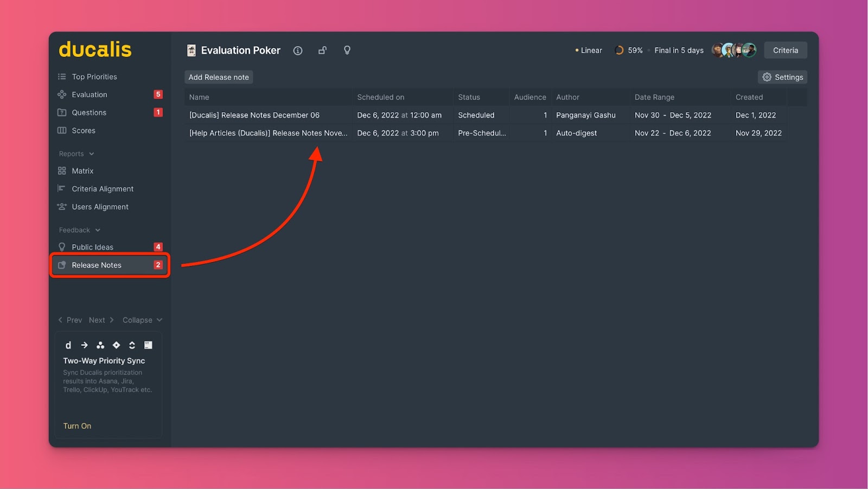Open Public Ideas in sidebar

coord(92,247)
